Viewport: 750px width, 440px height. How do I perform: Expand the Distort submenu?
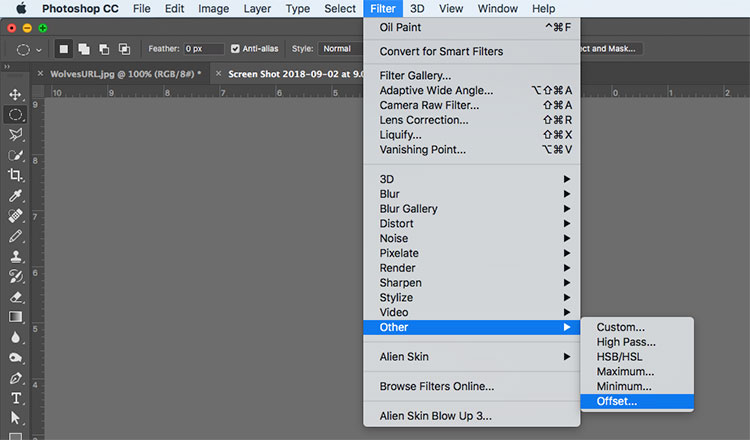(472, 223)
